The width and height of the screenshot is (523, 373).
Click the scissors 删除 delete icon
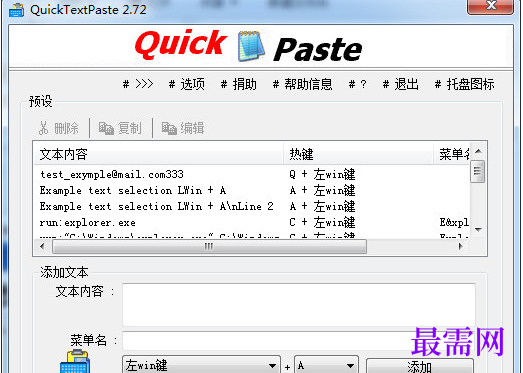click(43, 128)
